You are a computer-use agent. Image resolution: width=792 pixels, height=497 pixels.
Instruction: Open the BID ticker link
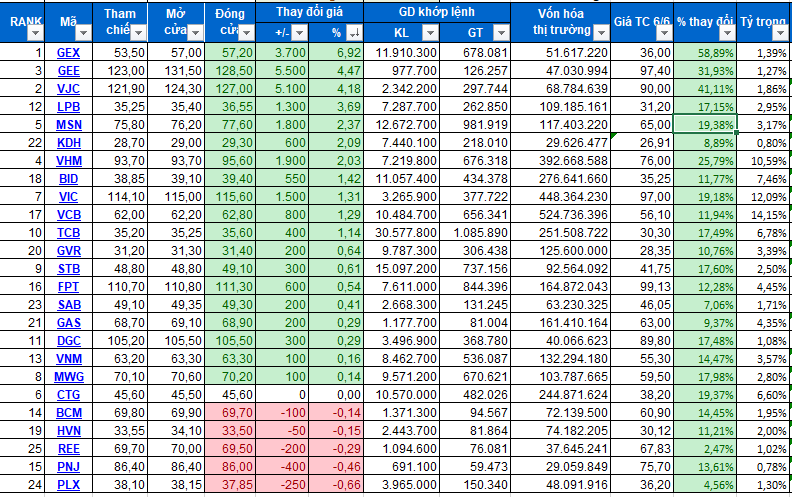click(x=68, y=179)
